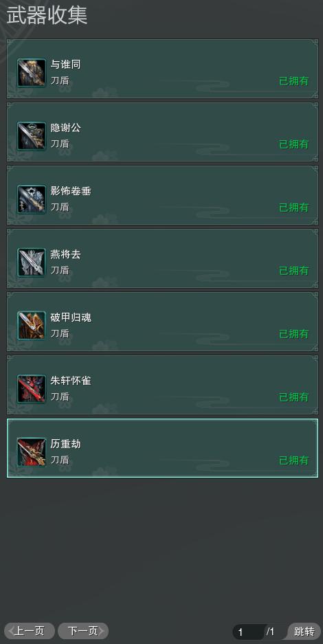Select the 历重劫 weapon icon
This screenshot has width=323, height=644.
(32, 452)
